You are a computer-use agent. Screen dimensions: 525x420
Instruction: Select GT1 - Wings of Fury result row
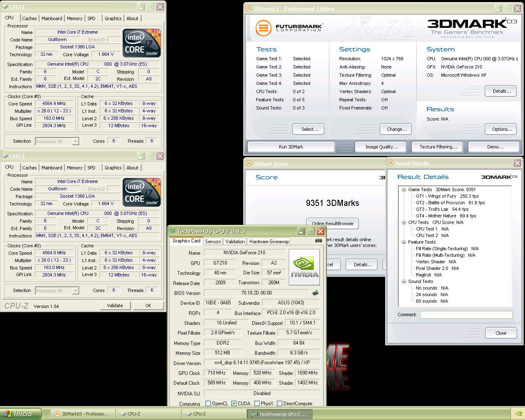(x=447, y=196)
